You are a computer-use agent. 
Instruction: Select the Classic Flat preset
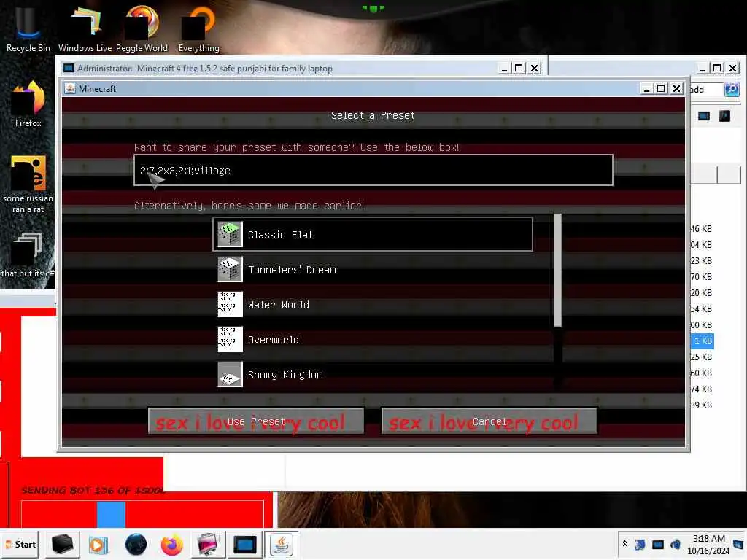(373, 234)
